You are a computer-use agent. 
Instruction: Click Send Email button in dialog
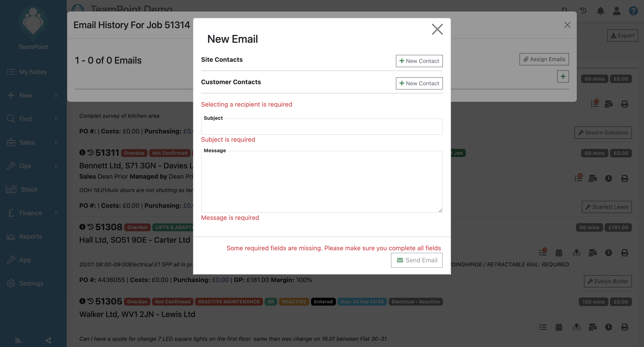pyautogui.click(x=417, y=260)
